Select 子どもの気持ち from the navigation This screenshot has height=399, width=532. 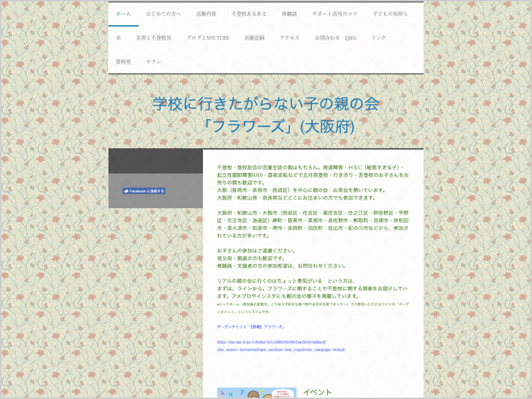coord(390,14)
